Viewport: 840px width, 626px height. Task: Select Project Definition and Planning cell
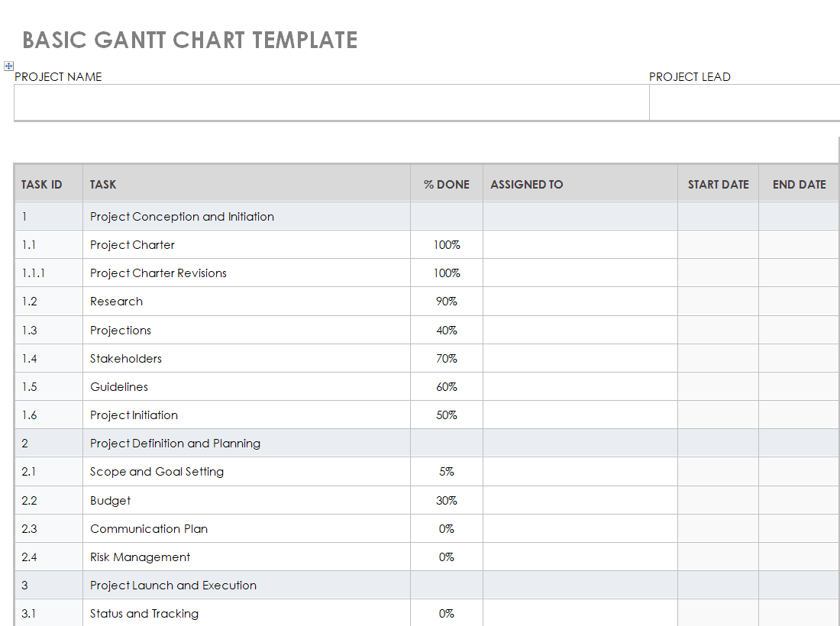click(x=247, y=444)
